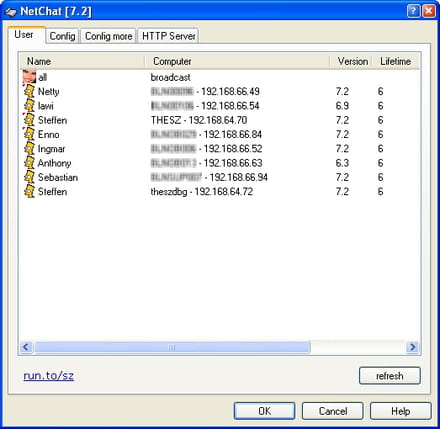Sort by the Version column header
440x429 pixels.
(352, 61)
